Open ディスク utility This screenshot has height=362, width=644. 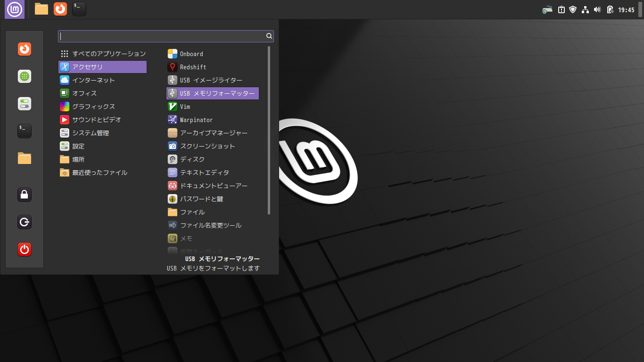(213, 159)
